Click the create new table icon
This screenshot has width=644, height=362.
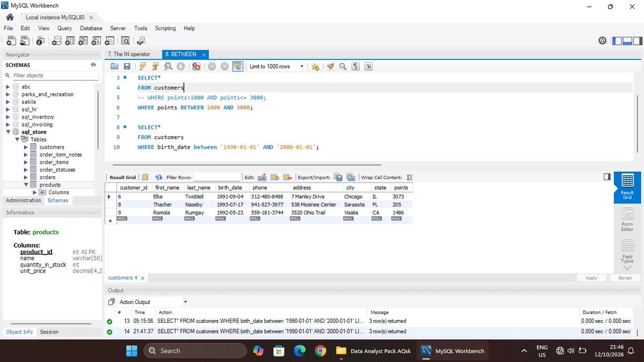69,40
